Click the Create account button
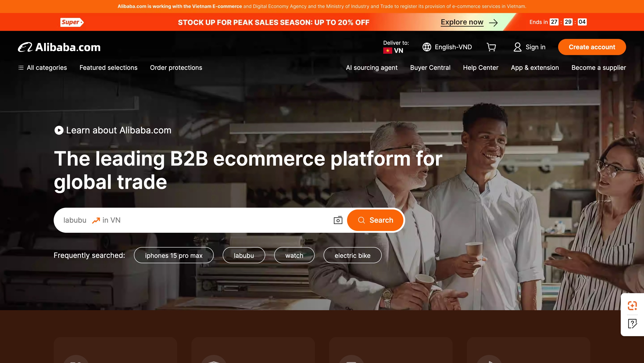This screenshot has height=363, width=644. [592, 47]
